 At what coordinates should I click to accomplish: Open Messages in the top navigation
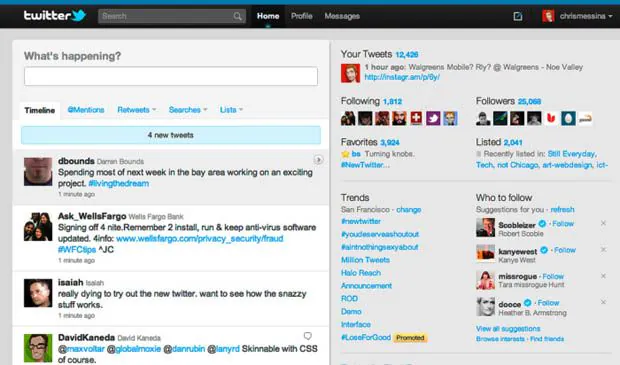point(342,16)
